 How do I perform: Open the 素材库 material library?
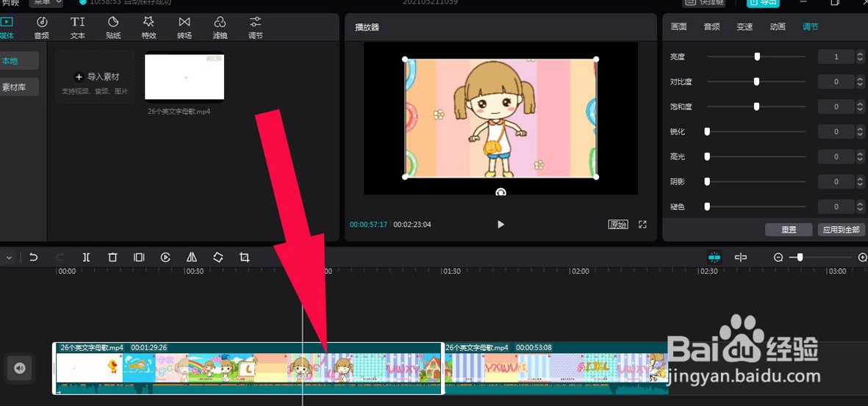tap(18, 87)
